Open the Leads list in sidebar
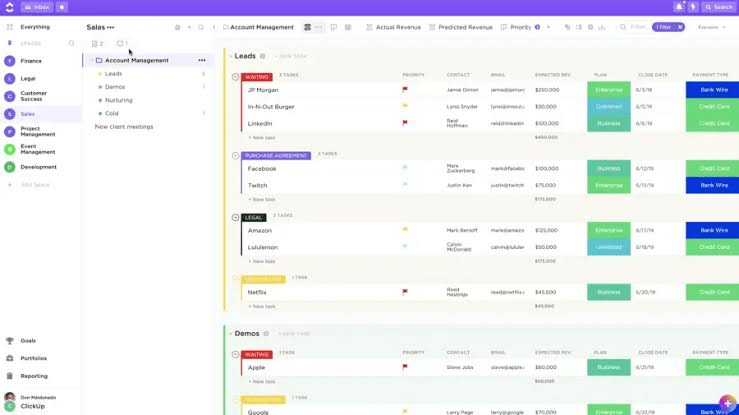The image size is (739, 415). pos(114,74)
